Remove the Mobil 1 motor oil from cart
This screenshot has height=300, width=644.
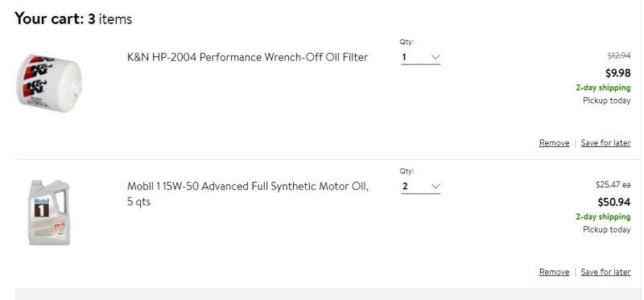pyautogui.click(x=554, y=272)
